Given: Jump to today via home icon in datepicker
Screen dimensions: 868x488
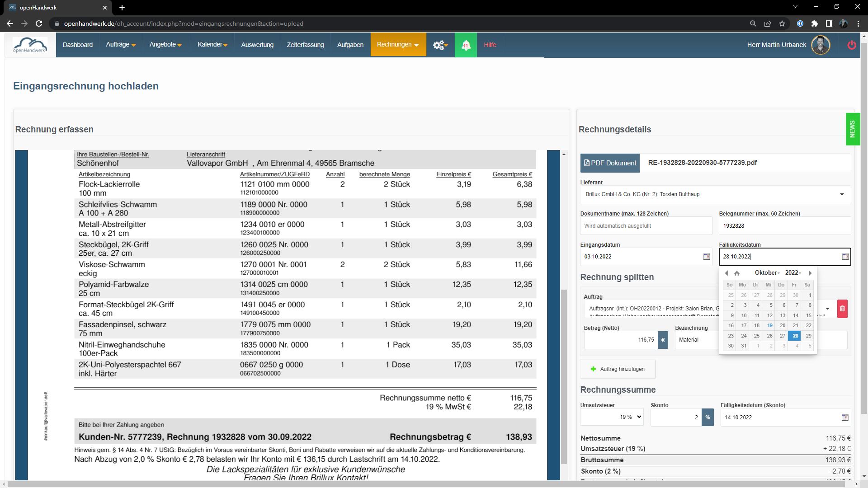Looking at the screenshot, I should [x=737, y=273].
